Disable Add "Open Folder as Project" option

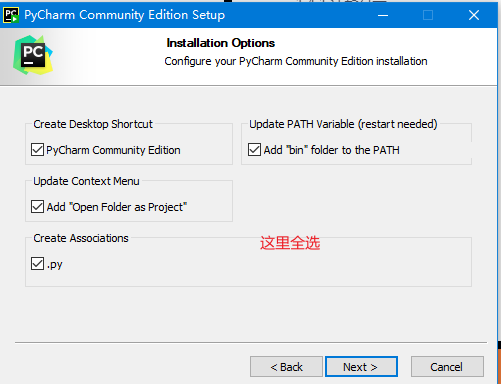coord(37,207)
